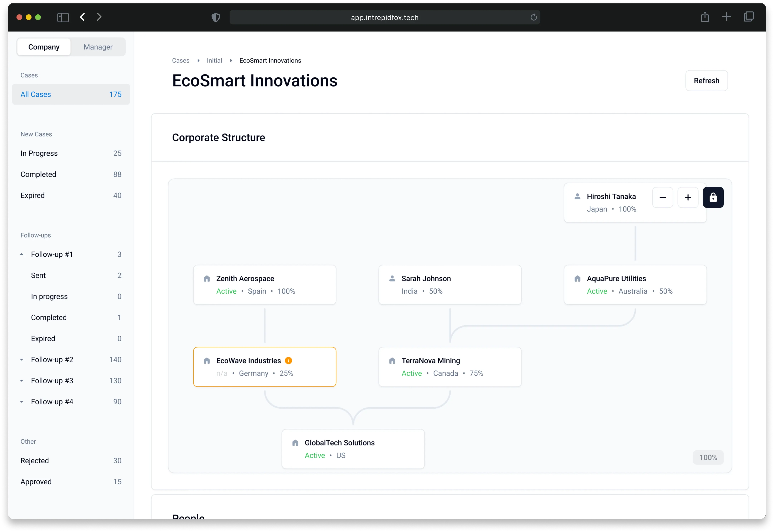Open Expired under Follow-up #1
Image resolution: width=774 pixels, height=532 pixels.
click(x=71, y=338)
